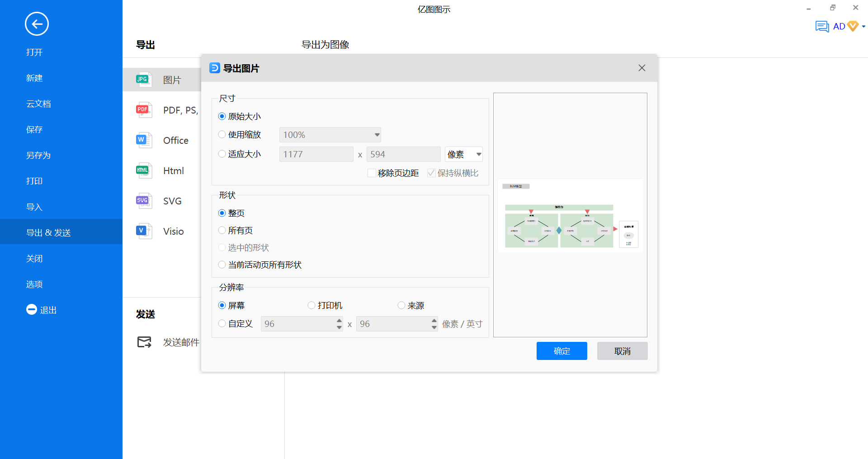This screenshot has width=868, height=459.
Task: Click the 导出图片 dialog logo icon
Action: [x=215, y=68]
